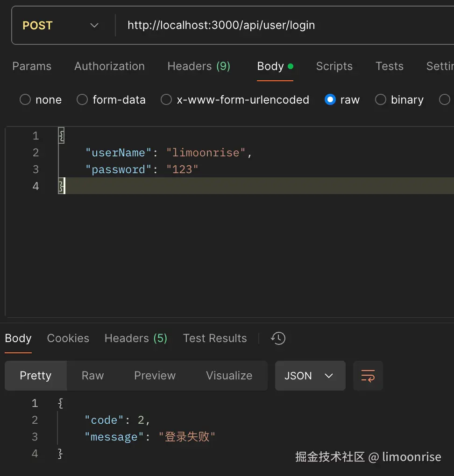Show response Cookies tab
Screen dimensions: 454x476
click(x=68, y=338)
